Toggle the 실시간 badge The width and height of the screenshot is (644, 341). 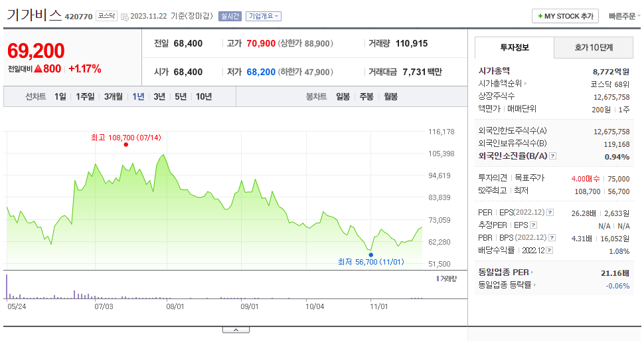[230, 16]
